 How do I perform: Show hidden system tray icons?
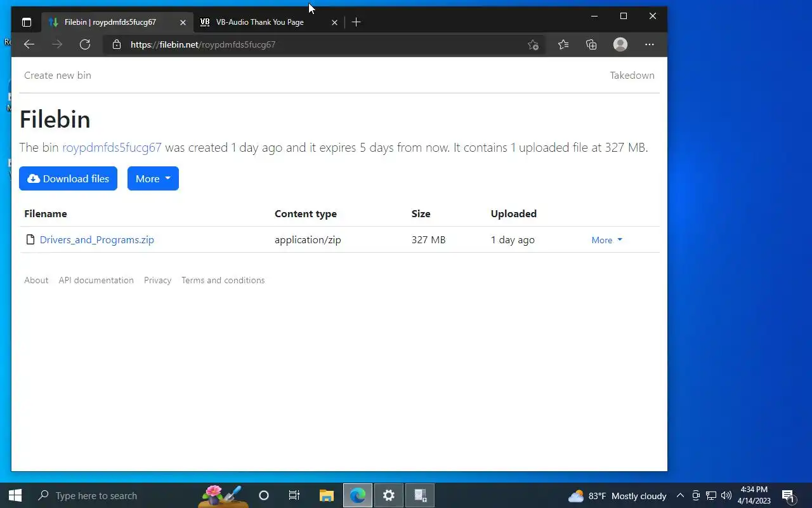(x=680, y=495)
